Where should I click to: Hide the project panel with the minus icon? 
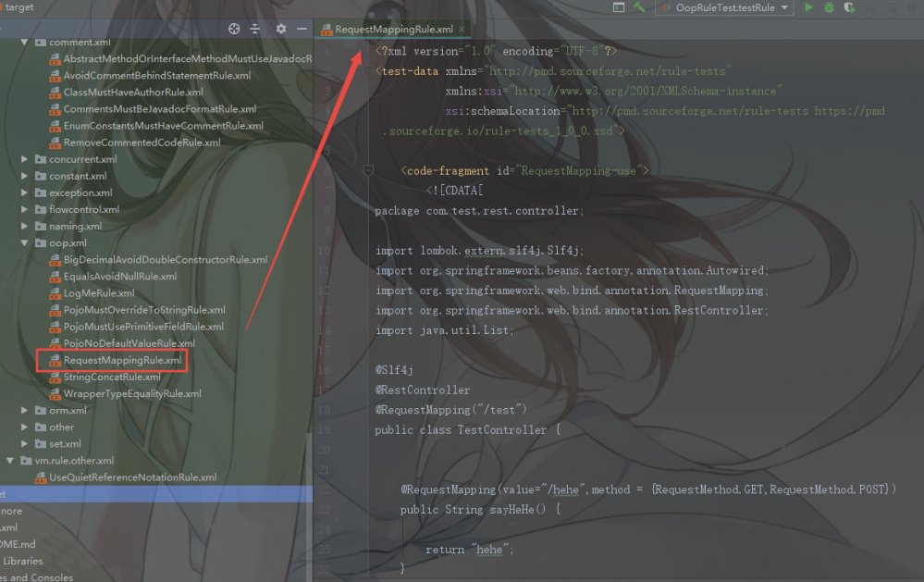tap(302, 29)
